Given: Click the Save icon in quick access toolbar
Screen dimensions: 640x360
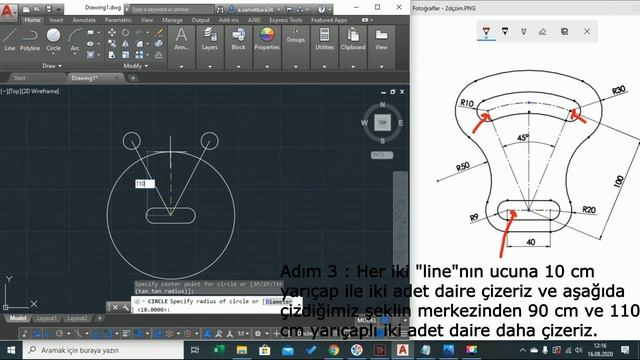Looking at the screenshot, I should click(x=49, y=9).
